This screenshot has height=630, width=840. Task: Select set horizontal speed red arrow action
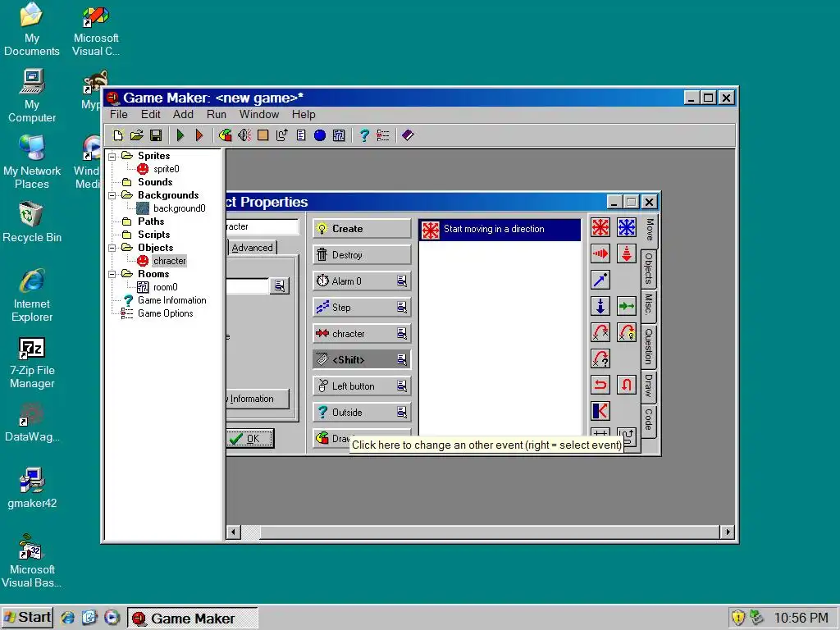[x=600, y=254]
